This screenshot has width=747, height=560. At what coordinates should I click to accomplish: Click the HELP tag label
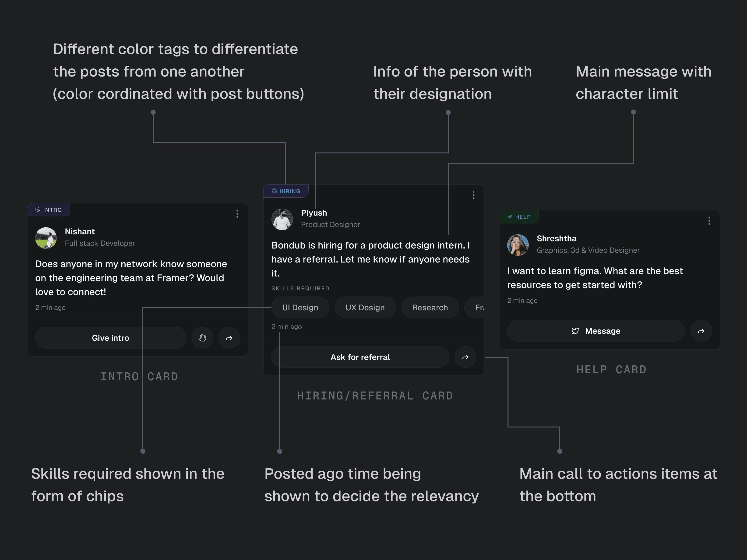click(x=519, y=217)
